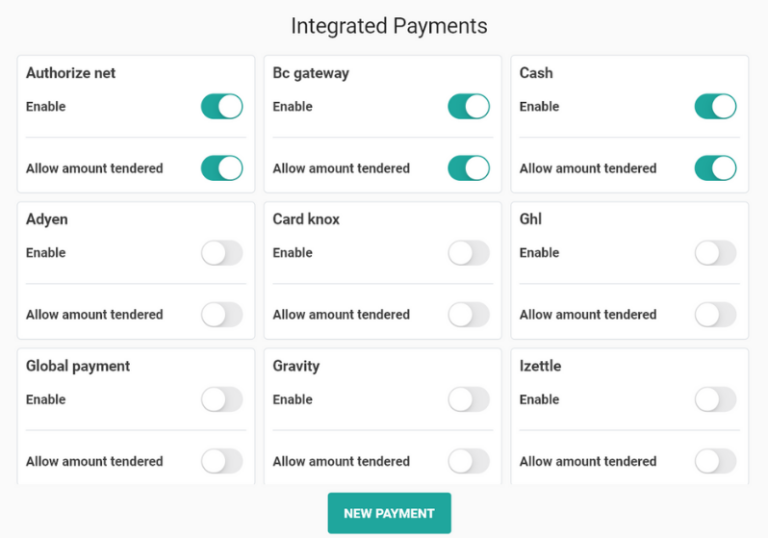The height and width of the screenshot is (538, 768).
Task: Turn off Cash Allow amount tendered
Action: point(715,168)
